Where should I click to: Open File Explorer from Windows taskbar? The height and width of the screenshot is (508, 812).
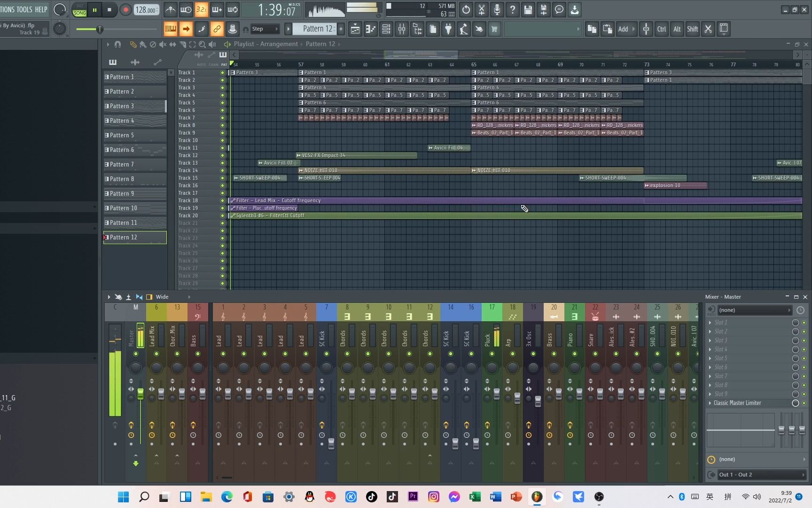tap(206, 497)
